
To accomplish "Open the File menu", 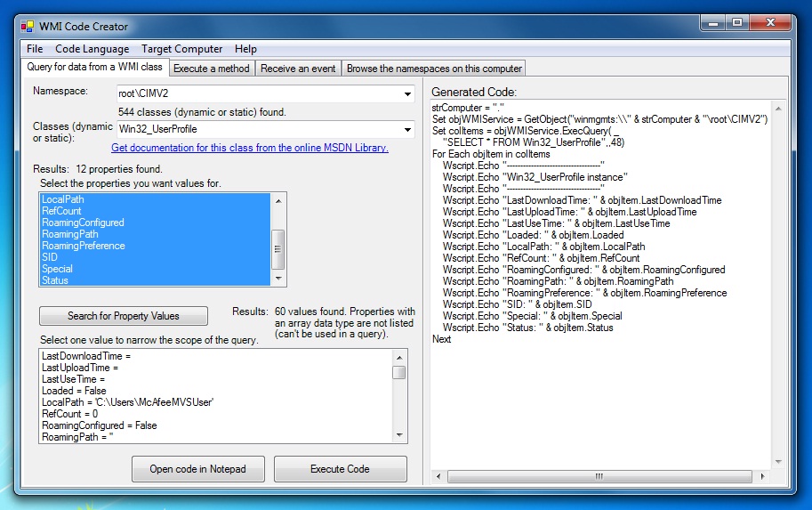I will (x=35, y=49).
